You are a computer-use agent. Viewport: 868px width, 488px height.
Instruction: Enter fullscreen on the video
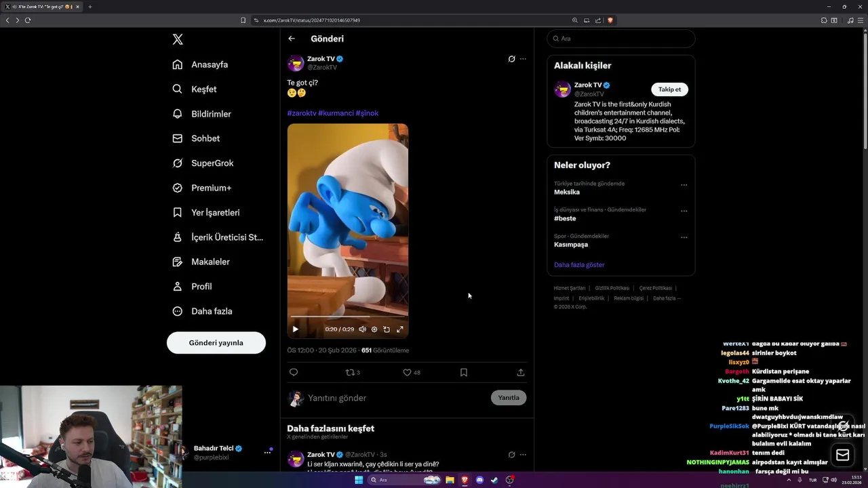(x=399, y=329)
